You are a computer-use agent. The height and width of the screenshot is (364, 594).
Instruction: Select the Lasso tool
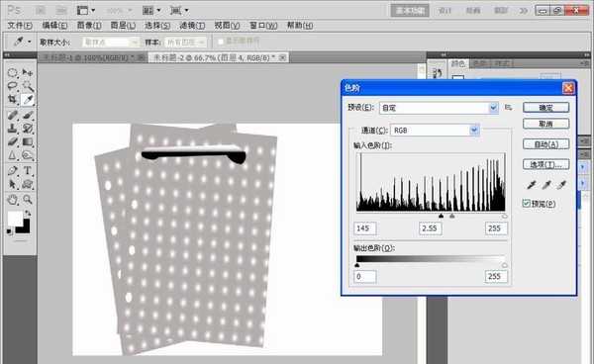(x=13, y=86)
